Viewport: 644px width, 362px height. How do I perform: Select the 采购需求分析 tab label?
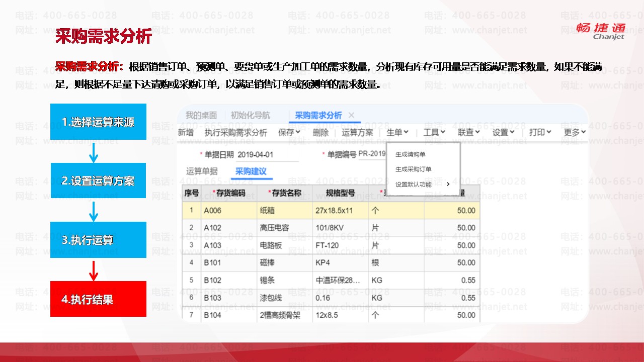click(318, 116)
